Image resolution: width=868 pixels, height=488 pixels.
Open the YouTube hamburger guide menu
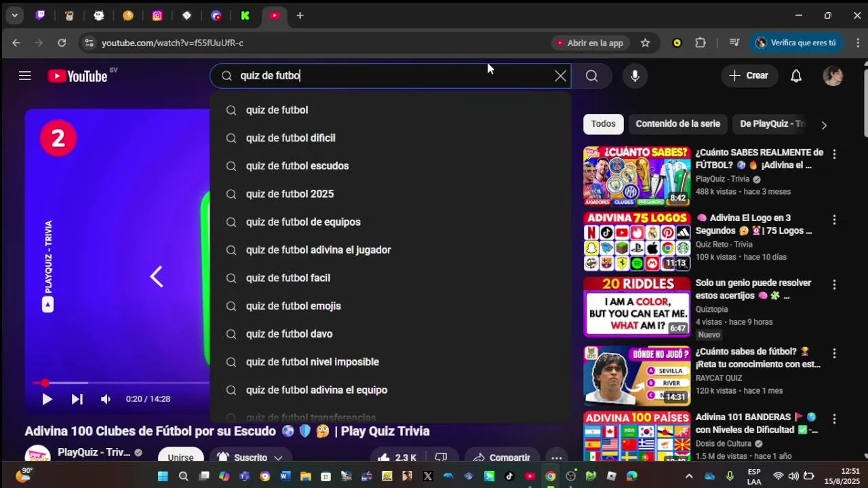tap(25, 76)
